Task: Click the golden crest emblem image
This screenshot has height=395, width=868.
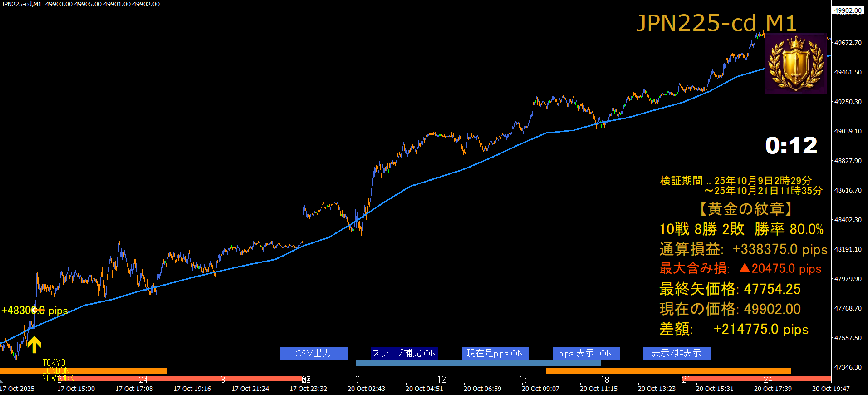Action: pyautogui.click(x=795, y=64)
